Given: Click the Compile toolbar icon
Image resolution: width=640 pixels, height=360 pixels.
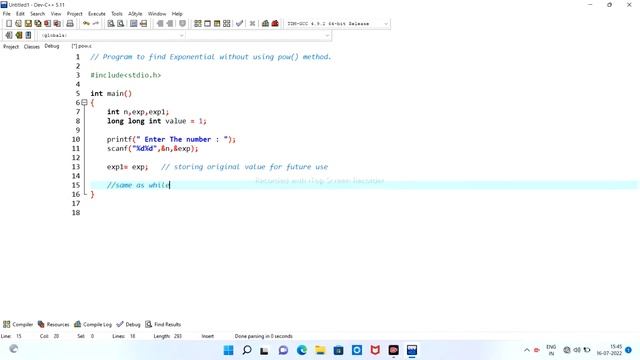Looking at the screenshot, I should click(x=198, y=24).
